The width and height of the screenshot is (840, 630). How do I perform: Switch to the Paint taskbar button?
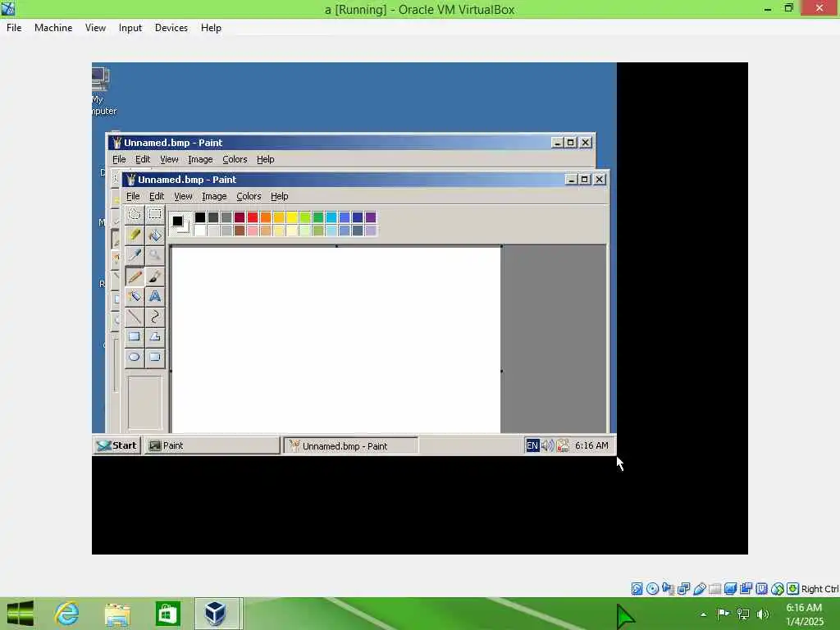pos(212,445)
